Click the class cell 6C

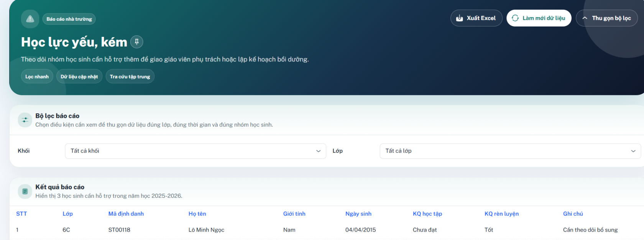tap(66, 230)
